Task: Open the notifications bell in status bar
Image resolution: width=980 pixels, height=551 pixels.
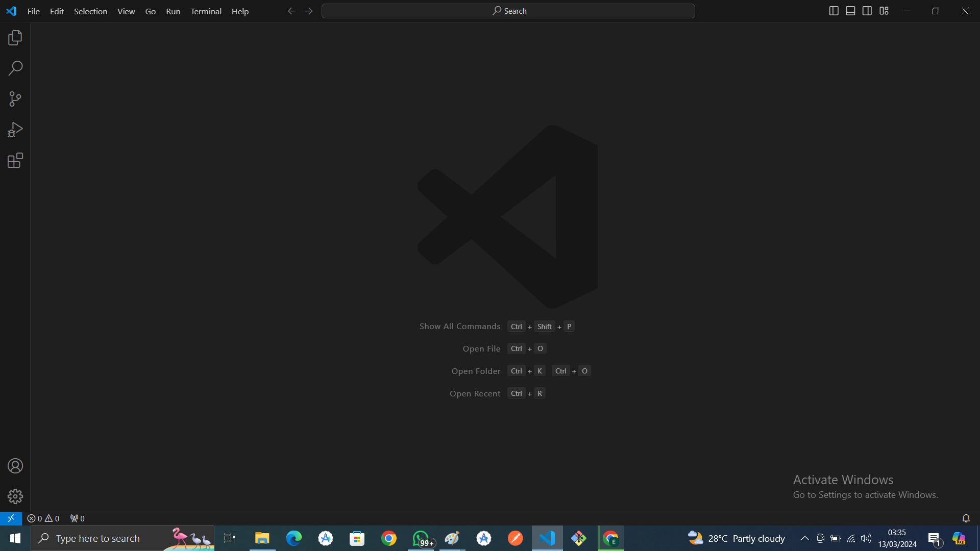Action: pos(966,518)
